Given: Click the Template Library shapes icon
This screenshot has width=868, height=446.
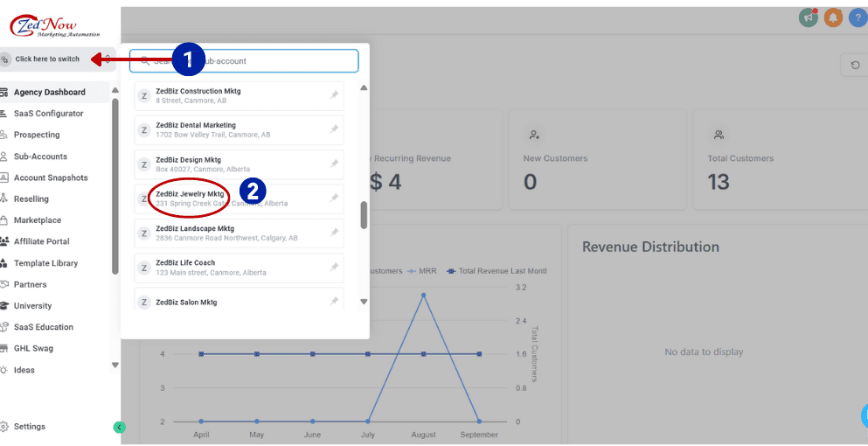Looking at the screenshot, I should 3,263.
